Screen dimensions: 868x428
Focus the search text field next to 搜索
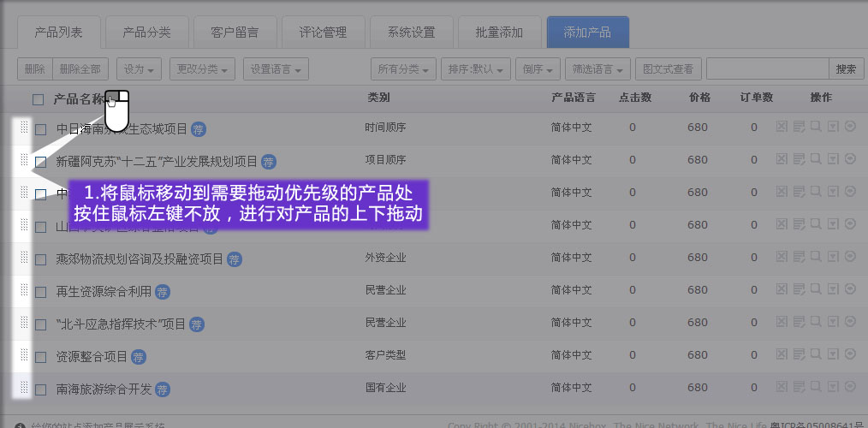[767, 69]
